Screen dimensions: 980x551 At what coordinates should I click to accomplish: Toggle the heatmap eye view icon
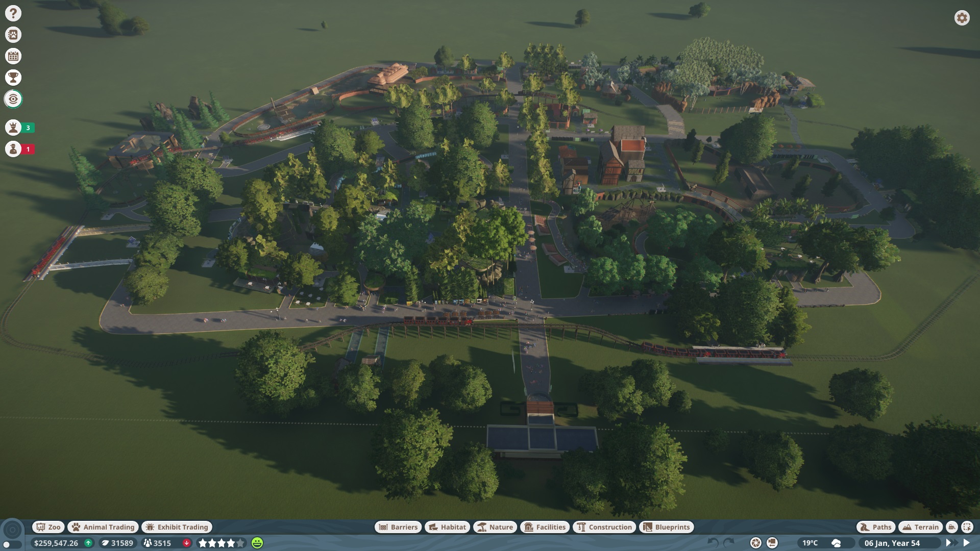13,99
